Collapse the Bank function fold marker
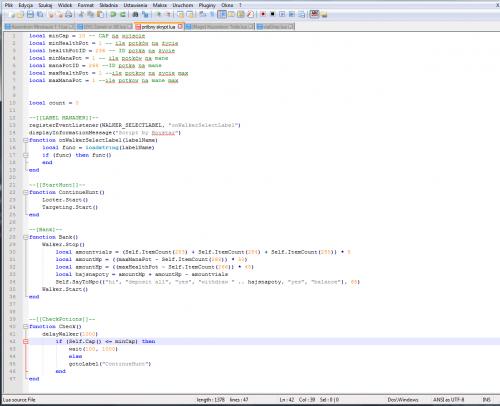Image resolution: width=500 pixels, height=406 pixels. 26,237
